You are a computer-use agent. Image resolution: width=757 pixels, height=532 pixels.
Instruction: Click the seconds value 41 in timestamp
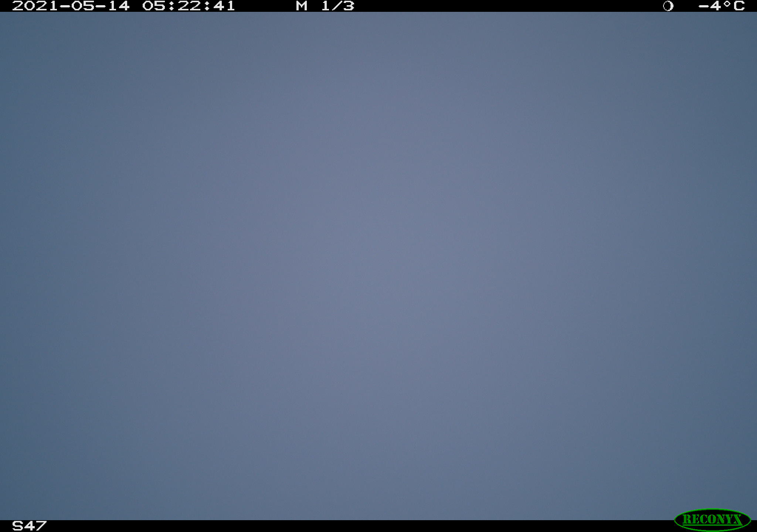pos(224,6)
